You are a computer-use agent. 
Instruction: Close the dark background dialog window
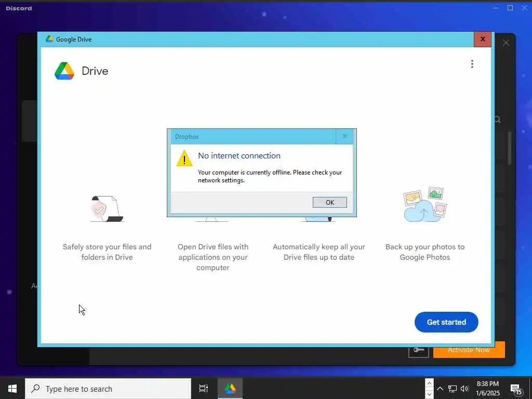(x=506, y=43)
